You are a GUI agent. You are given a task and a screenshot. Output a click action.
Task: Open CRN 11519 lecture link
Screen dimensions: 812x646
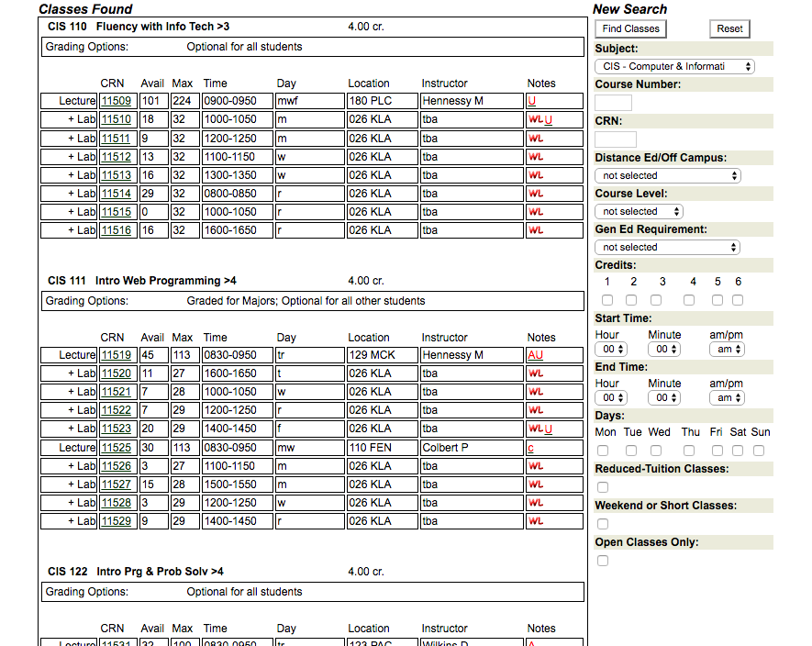[x=117, y=355]
